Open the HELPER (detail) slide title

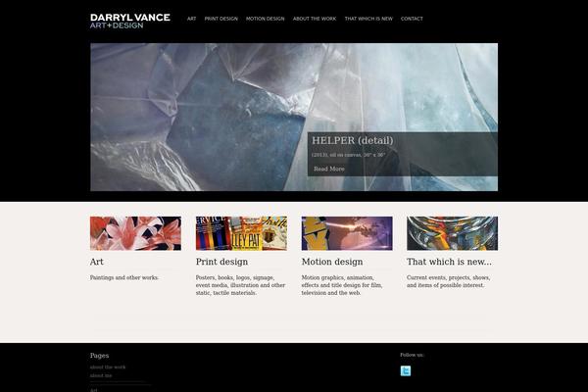coord(353,140)
